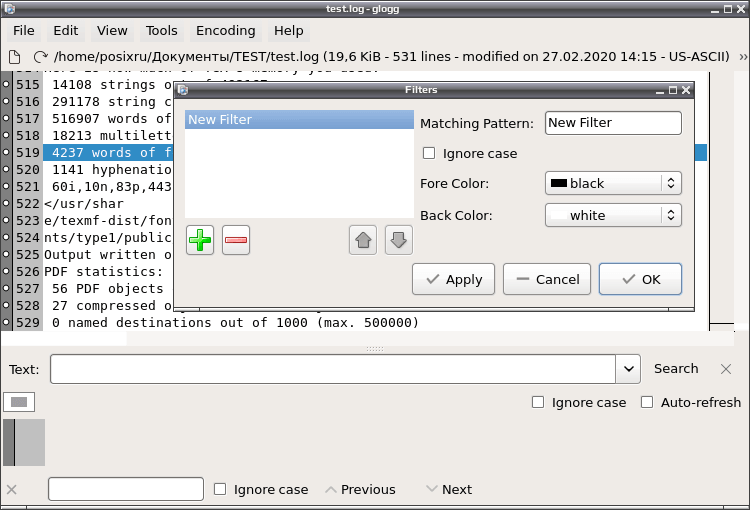750x510 pixels.
Task: Remove the selected filter with the red minus
Action: click(x=236, y=240)
